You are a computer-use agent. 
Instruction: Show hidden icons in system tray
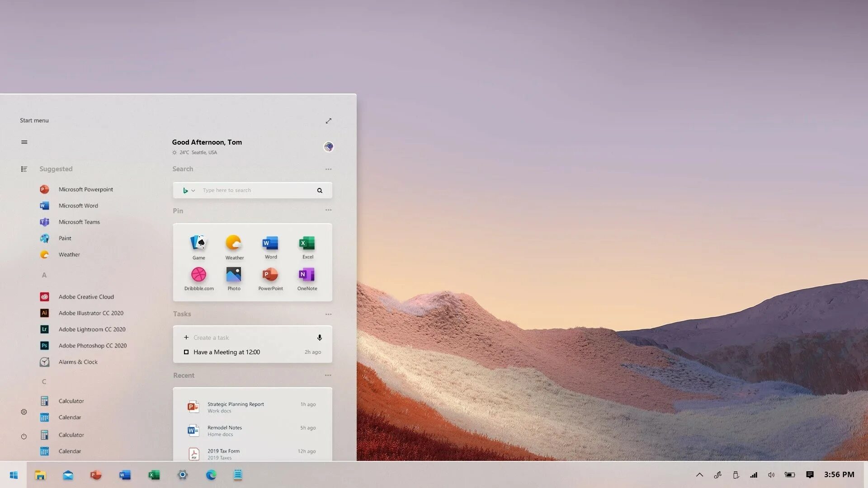tap(699, 475)
